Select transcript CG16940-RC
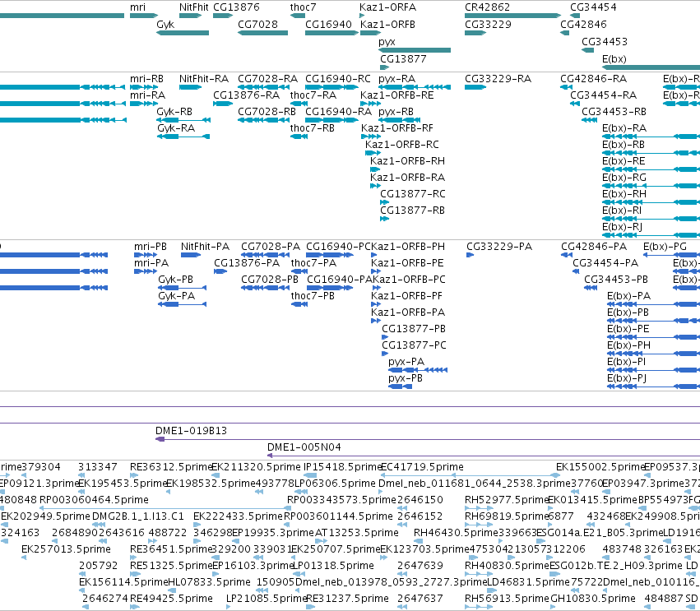 (338, 79)
